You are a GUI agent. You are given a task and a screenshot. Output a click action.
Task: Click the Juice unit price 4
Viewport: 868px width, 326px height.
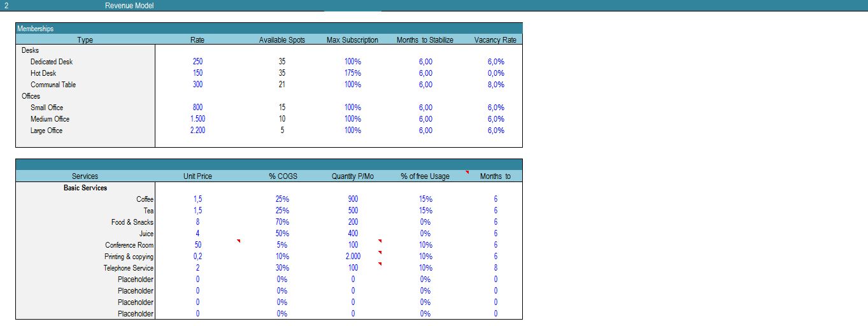197,234
